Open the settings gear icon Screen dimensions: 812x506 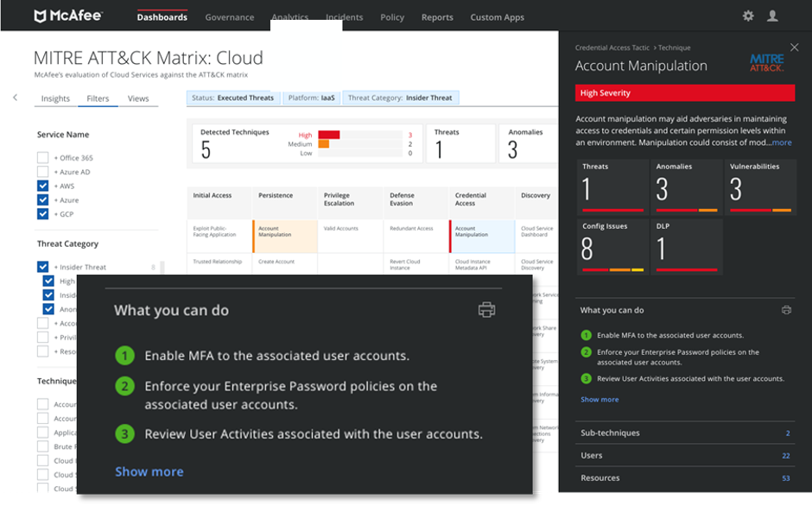point(748,16)
